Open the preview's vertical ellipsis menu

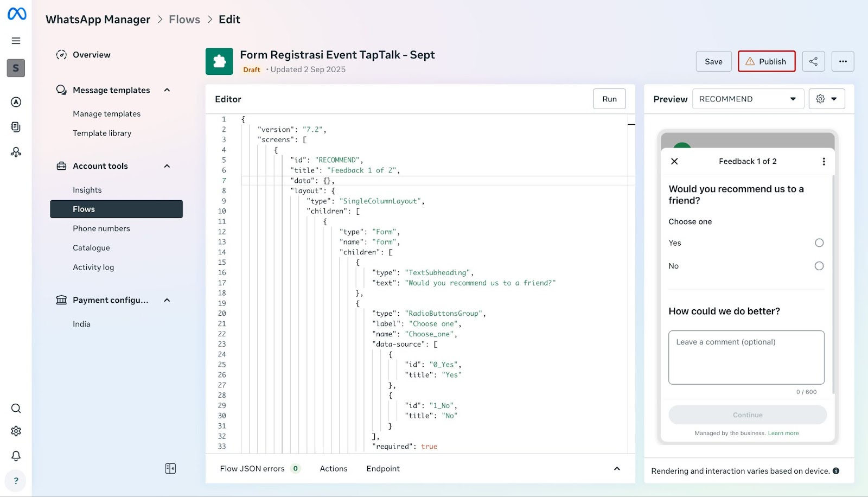(x=824, y=161)
